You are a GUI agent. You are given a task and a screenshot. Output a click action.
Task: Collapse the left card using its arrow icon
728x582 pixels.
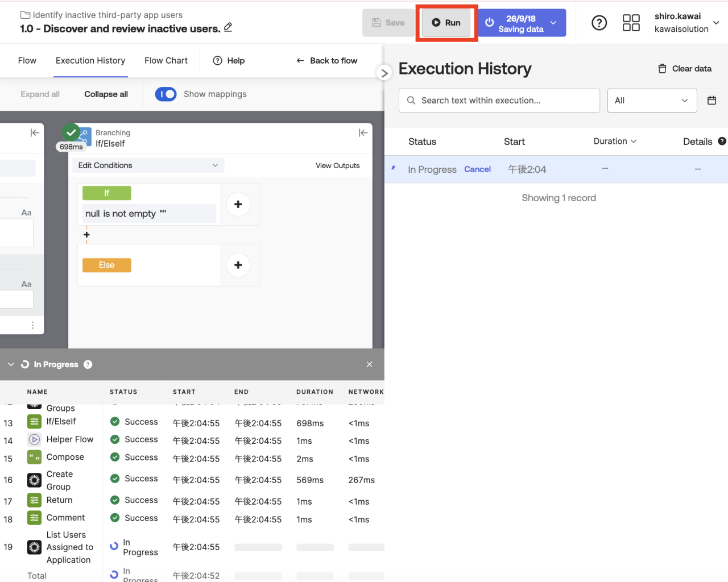click(x=35, y=132)
